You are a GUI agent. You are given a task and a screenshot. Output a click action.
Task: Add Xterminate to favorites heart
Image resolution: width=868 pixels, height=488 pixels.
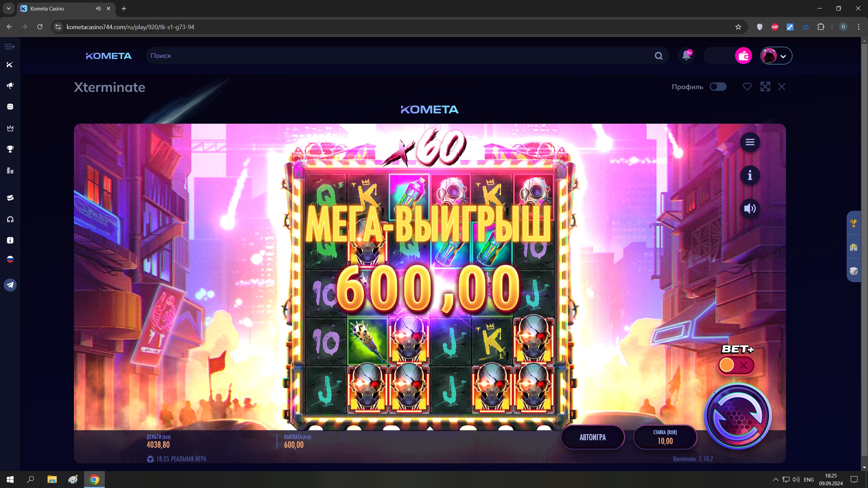(747, 87)
